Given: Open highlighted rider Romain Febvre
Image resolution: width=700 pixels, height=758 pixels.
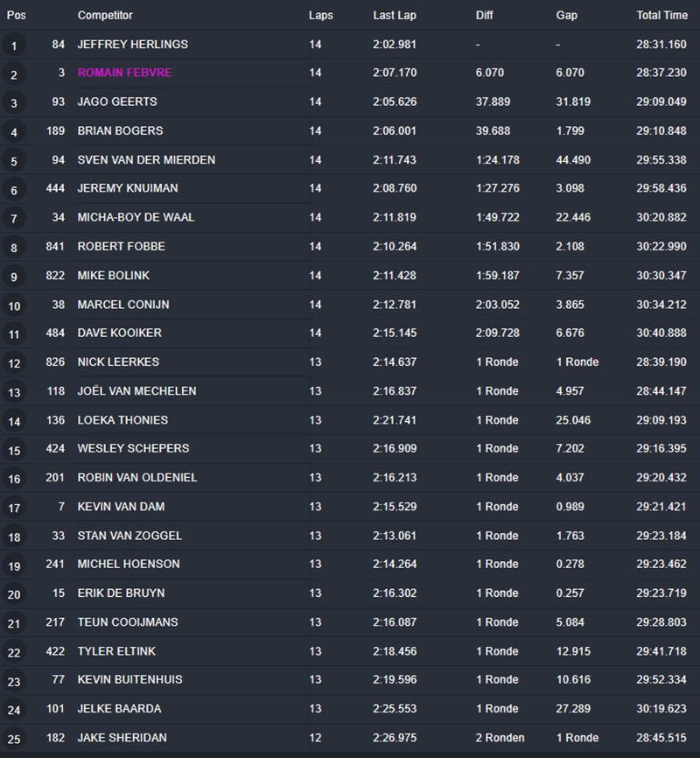Looking at the screenshot, I should pos(124,73).
